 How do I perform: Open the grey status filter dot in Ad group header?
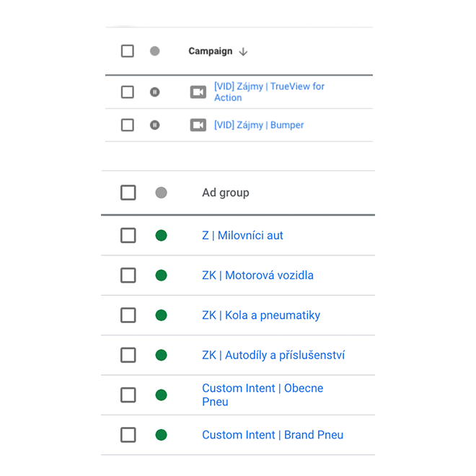(162, 193)
